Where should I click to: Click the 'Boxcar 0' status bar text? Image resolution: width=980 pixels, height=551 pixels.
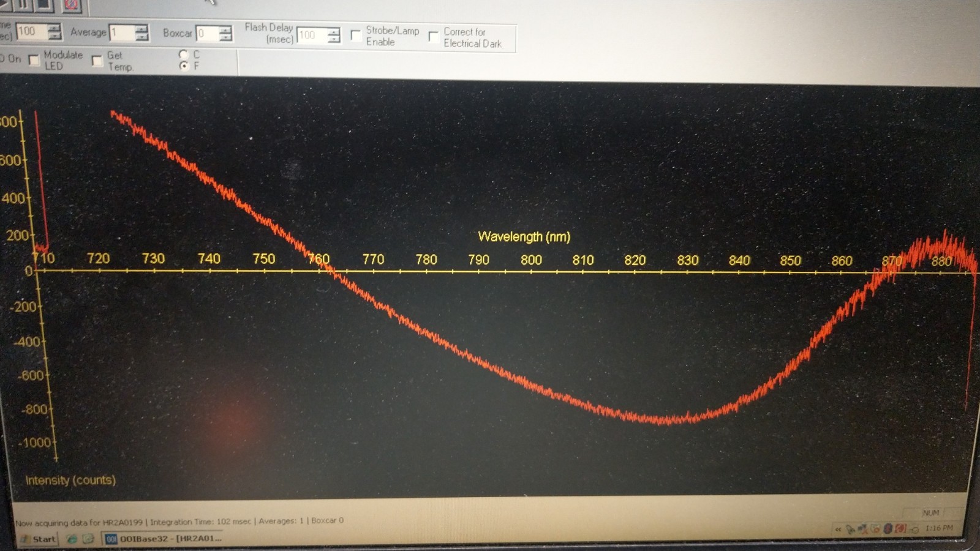point(327,520)
